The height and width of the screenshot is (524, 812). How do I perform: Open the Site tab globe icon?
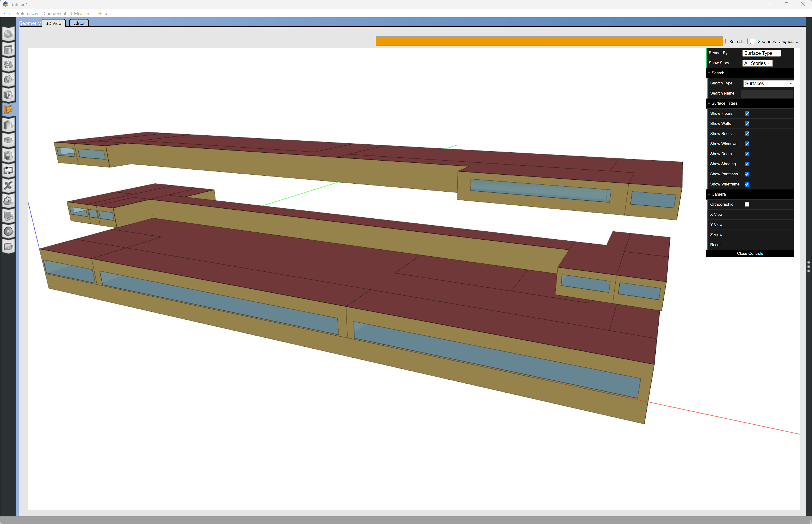[8, 34]
